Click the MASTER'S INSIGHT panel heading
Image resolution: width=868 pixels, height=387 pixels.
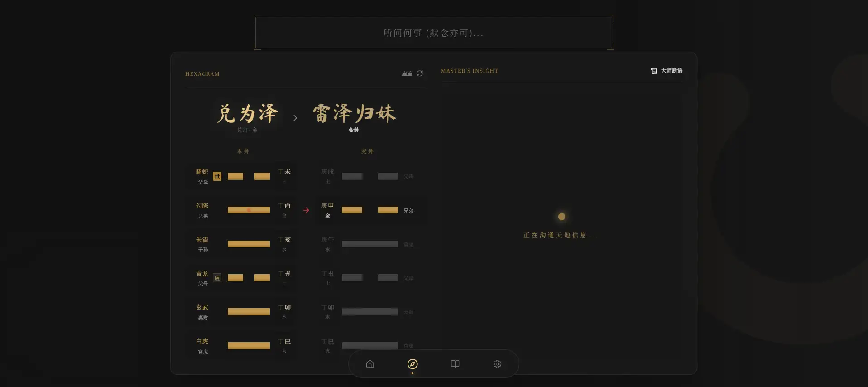[470, 71]
